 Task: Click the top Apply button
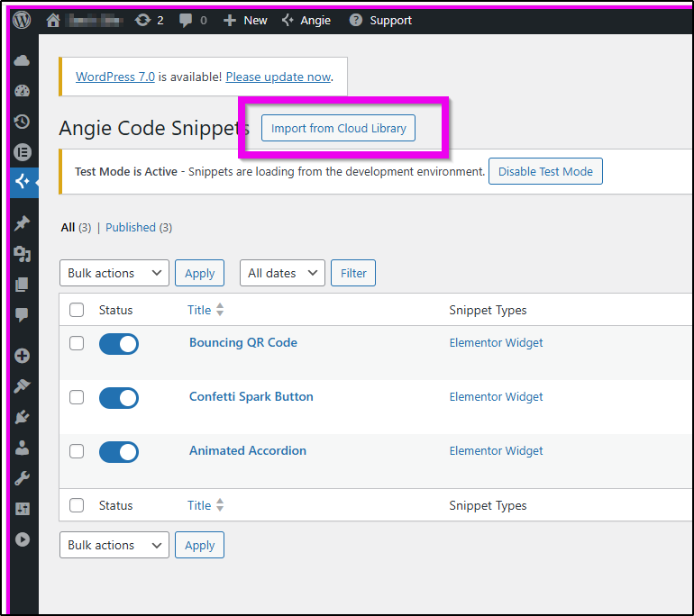(x=199, y=273)
